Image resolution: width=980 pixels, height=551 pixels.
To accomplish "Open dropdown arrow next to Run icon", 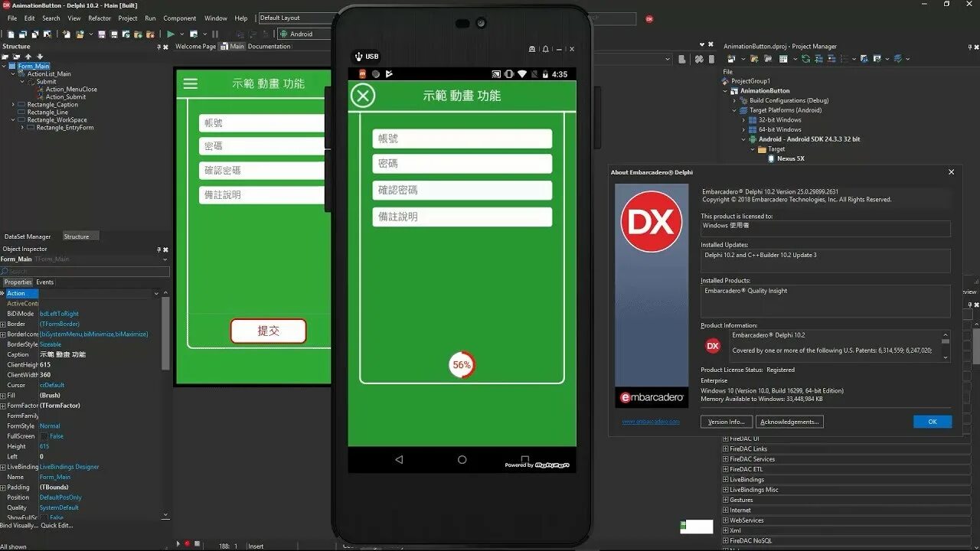I will click(181, 34).
